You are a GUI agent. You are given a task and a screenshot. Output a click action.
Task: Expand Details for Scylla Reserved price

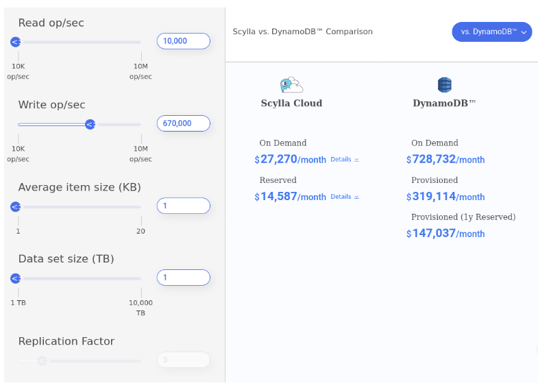pos(345,197)
